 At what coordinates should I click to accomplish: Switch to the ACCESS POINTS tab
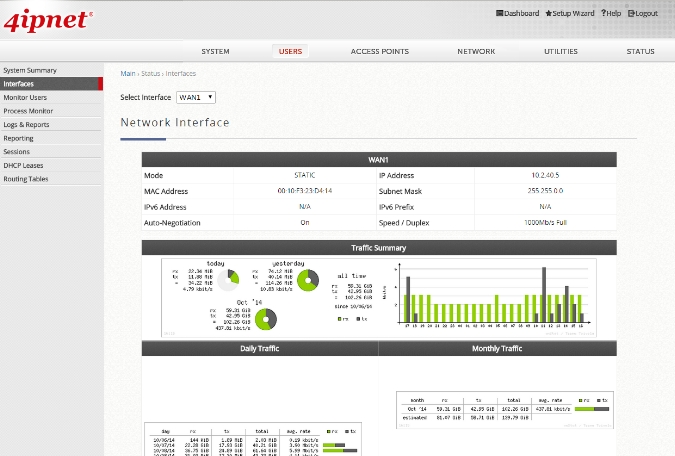(378, 51)
